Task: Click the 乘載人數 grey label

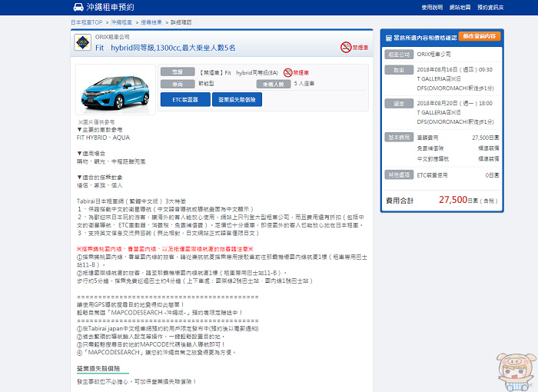Action: click(x=274, y=84)
